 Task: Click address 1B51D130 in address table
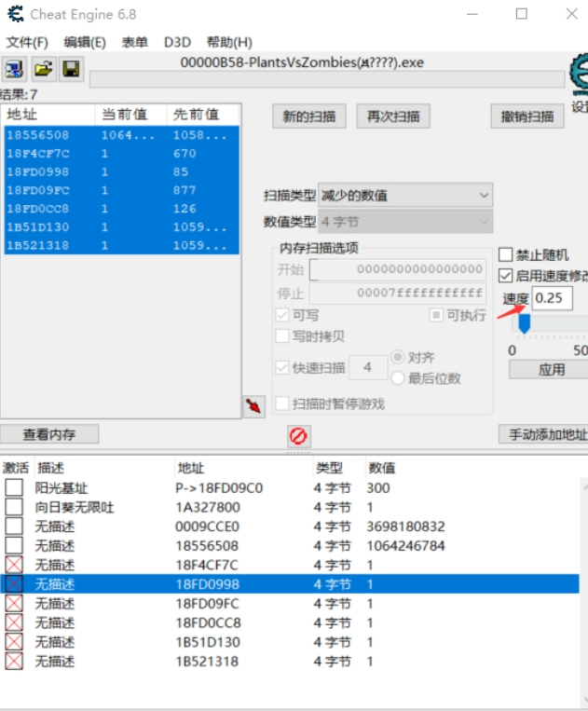point(208,642)
